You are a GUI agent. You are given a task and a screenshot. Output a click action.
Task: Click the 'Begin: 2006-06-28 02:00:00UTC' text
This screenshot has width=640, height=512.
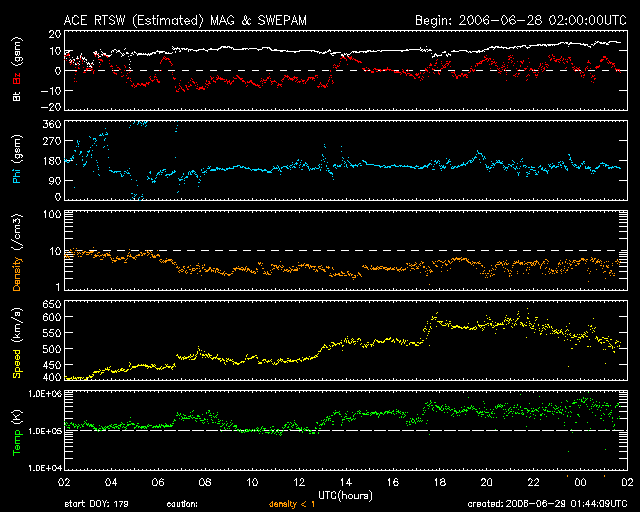click(x=521, y=20)
